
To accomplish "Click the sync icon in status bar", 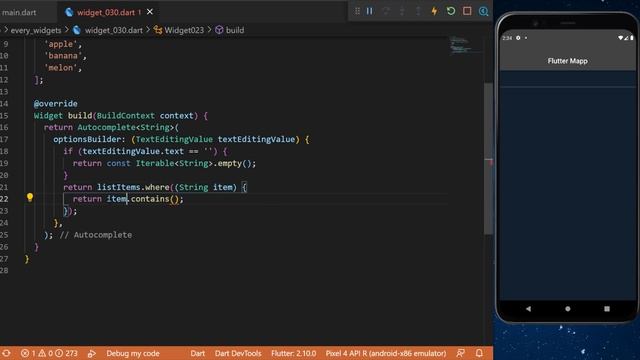I will pyautogui.click(x=6, y=353).
